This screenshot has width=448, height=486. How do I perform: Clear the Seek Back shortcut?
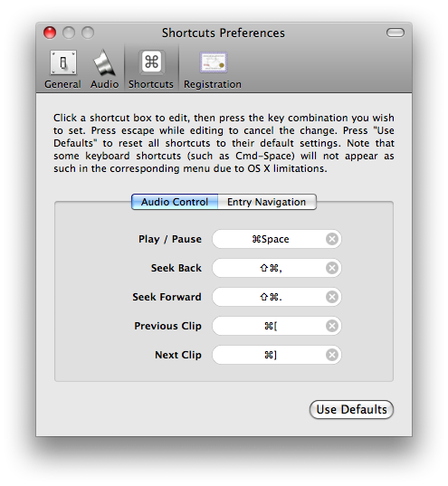pos(332,268)
